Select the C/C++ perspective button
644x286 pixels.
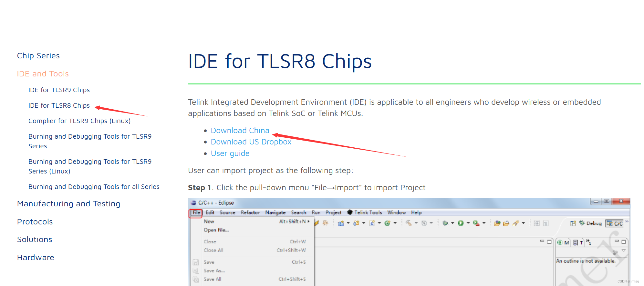point(614,223)
